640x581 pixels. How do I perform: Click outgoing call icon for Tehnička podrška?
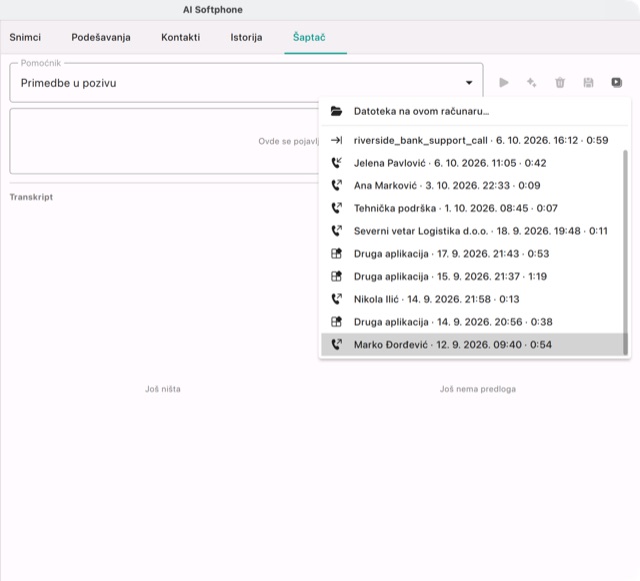336,208
